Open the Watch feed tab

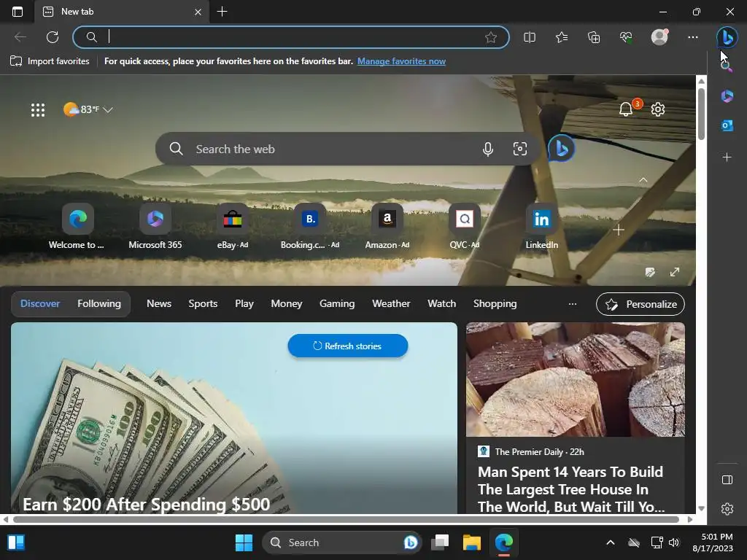(441, 304)
